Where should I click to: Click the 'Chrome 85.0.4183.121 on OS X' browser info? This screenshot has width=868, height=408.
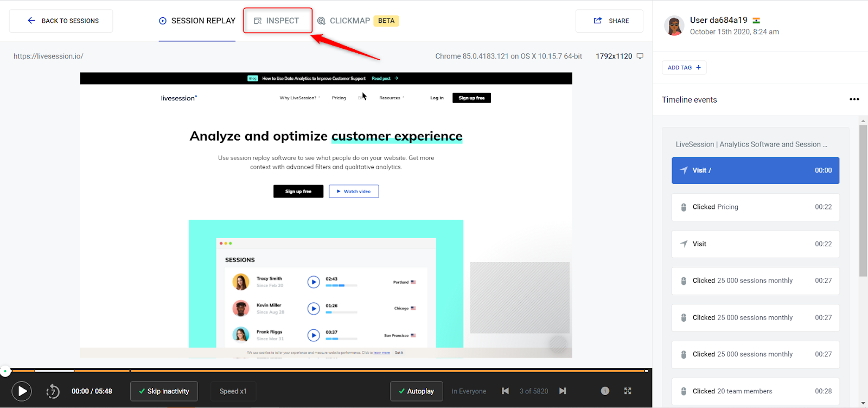tap(508, 56)
